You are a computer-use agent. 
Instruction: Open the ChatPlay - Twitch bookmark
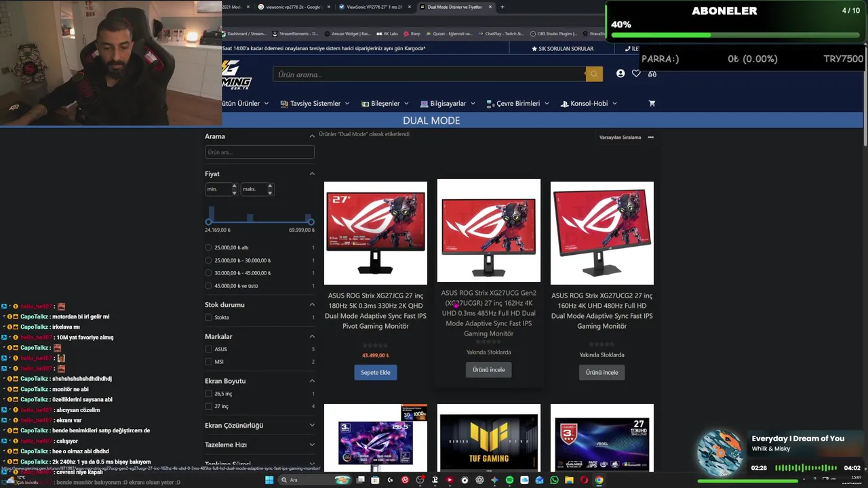[x=500, y=33]
